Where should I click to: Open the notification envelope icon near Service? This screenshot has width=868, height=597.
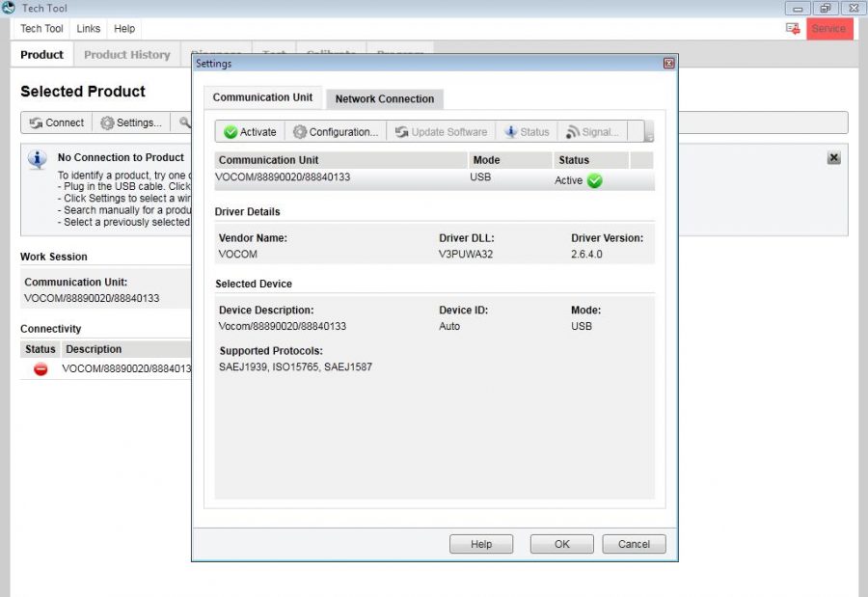pyautogui.click(x=792, y=30)
